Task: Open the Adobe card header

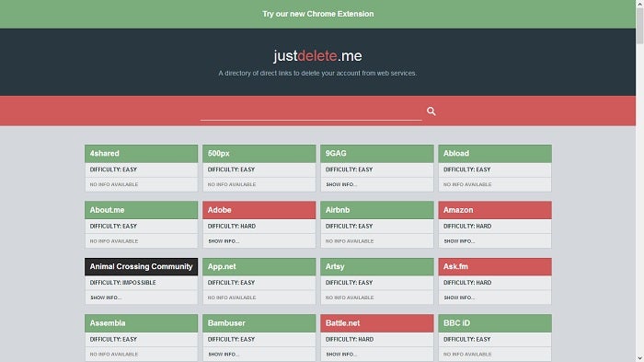Action: point(259,210)
